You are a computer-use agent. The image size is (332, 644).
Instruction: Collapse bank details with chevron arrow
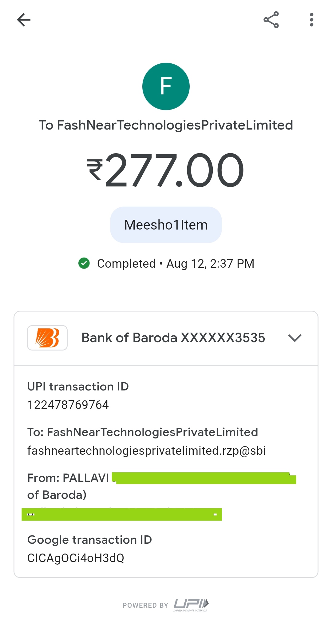pyautogui.click(x=294, y=338)
